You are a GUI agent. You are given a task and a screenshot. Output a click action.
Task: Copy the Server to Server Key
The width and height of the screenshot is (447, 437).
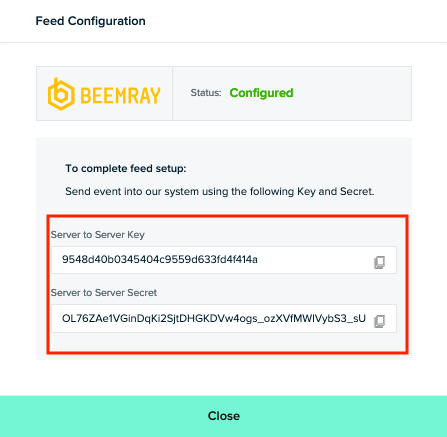pos(379,262)
